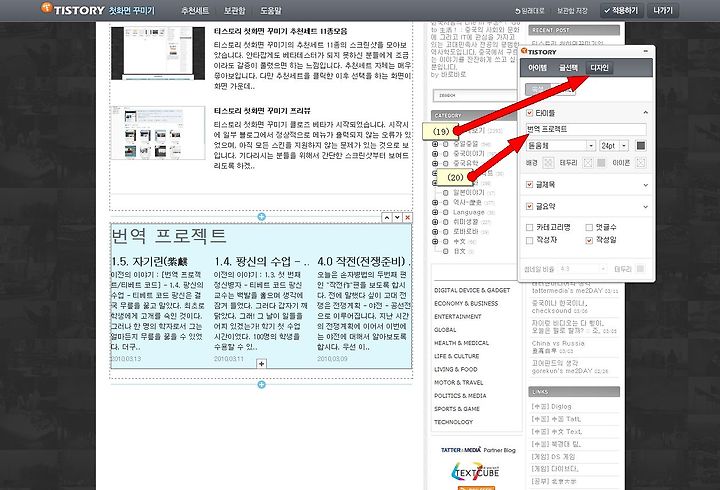
Task: Collapse the 타이틀 section chevron
Action: (645, 113)
